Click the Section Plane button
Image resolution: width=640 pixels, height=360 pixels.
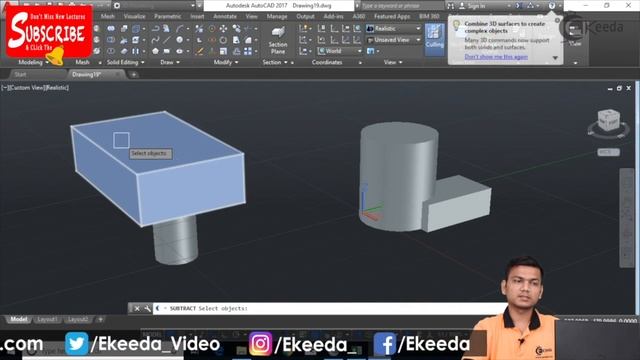pyautogui.click(x=278, y=40)
